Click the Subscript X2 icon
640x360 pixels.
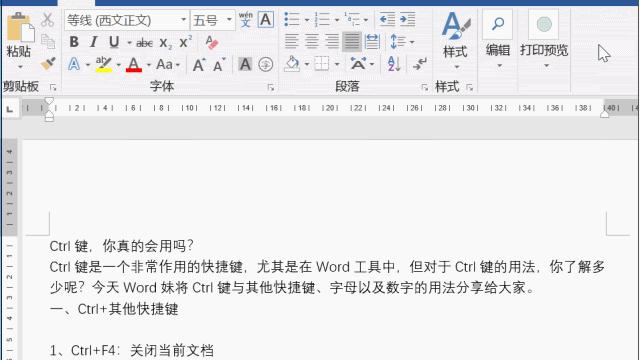165,42
